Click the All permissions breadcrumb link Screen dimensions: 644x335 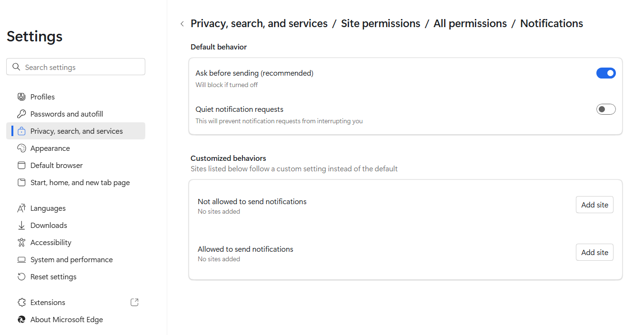pos(470,24)
